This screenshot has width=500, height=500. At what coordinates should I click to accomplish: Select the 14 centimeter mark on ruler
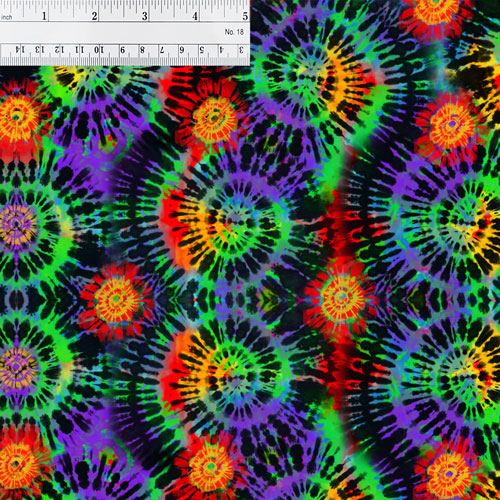click(x=20, y=50)
